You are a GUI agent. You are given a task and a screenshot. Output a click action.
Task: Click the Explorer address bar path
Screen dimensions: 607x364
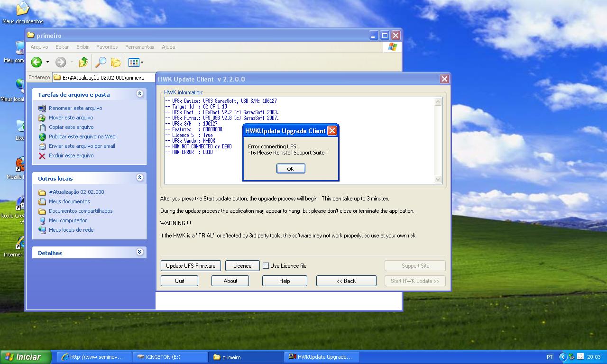(103, 78)
